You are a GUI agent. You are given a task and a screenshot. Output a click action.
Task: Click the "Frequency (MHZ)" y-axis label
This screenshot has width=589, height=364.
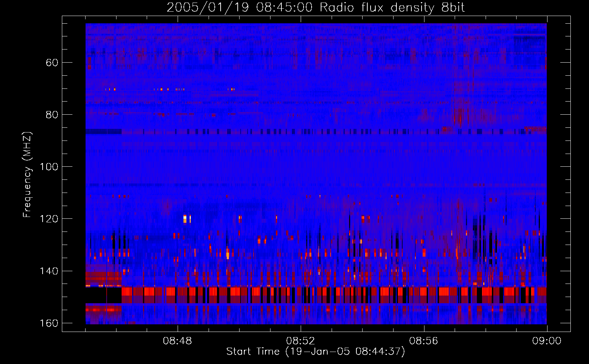pos(27,174)
